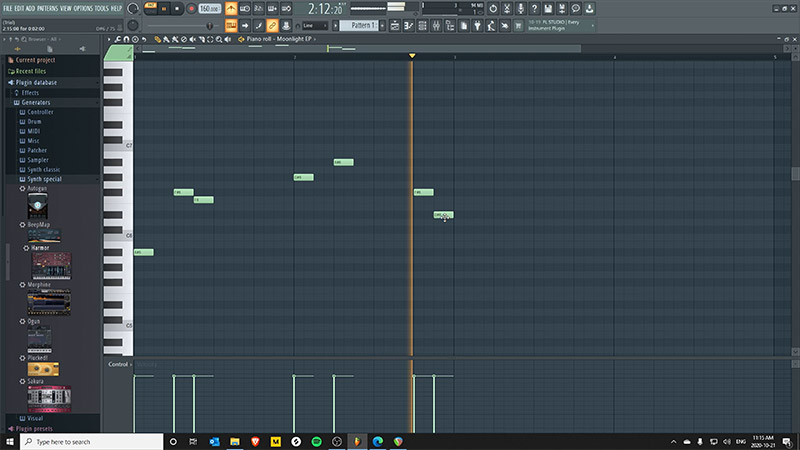The height and width of the screenshot is (450, 800).
Task: Expand the Effects folder in browser
Action: pos(30,93)
